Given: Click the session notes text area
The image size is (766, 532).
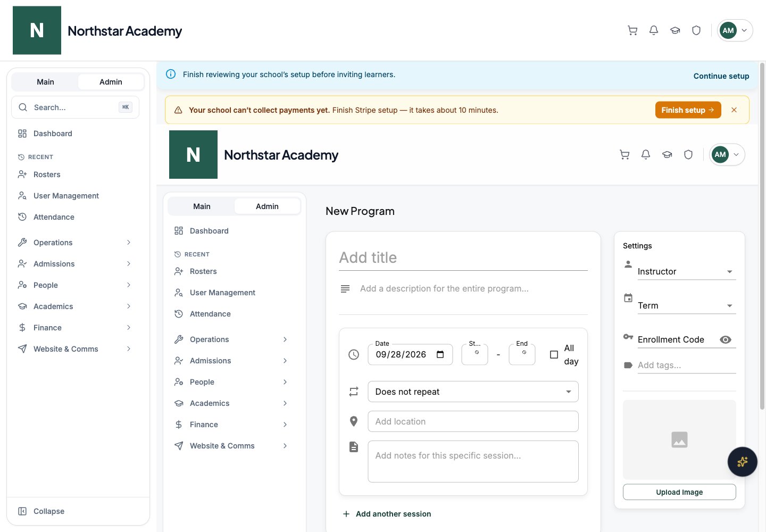Looking at the screenshot, I should click(473, 461).
